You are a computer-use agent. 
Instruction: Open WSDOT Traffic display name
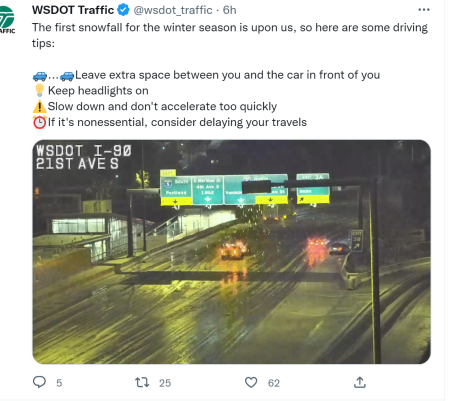point(73,10)
